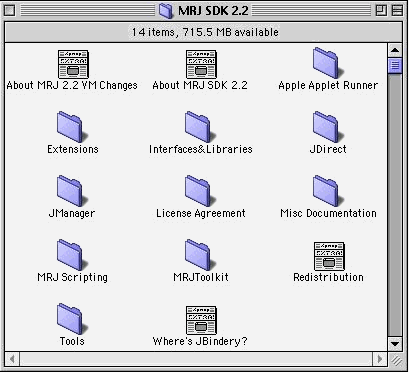Click the 'Redistribution' file name text
409x372 pixels.
coord(328,277)
